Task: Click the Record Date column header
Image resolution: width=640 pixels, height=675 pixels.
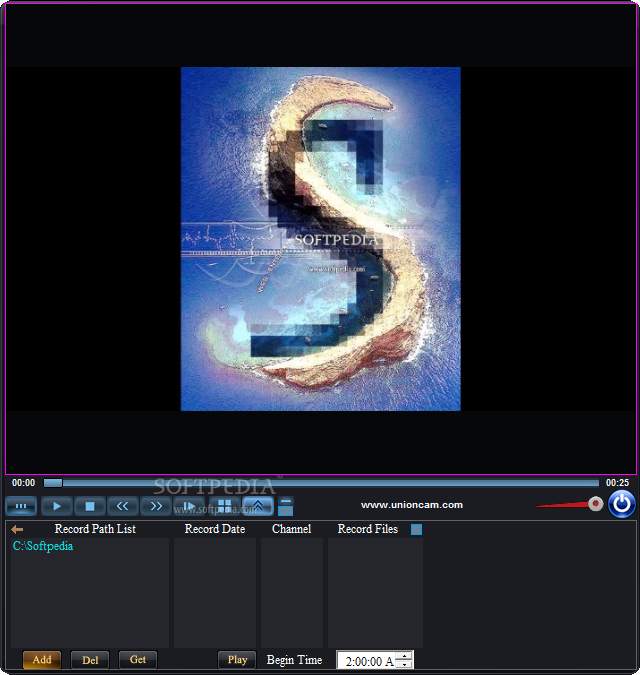Action: coord(215,529)
